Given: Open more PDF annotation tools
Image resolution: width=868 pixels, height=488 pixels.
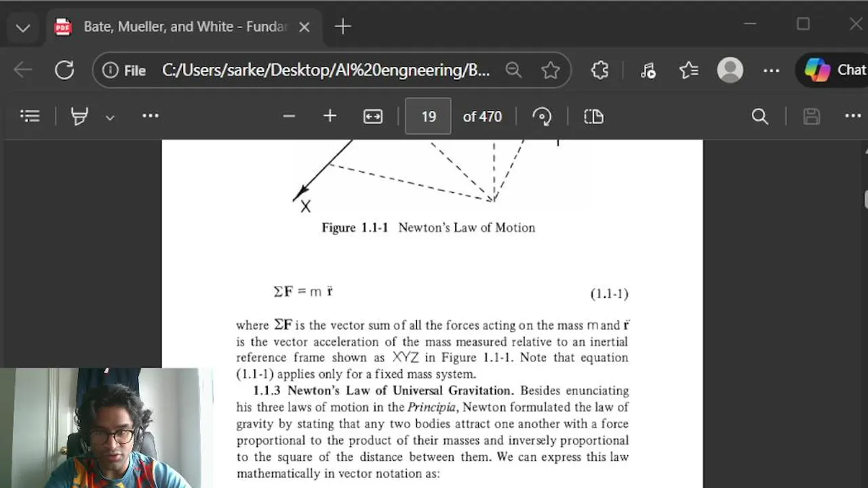Looking at the screenshot, I should [151, 117].
